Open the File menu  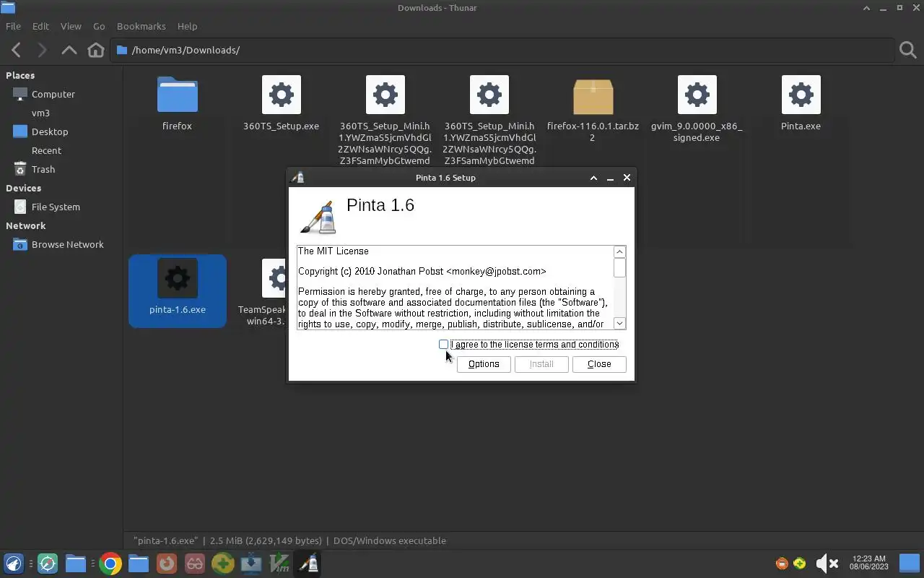[x=13, y=26]
